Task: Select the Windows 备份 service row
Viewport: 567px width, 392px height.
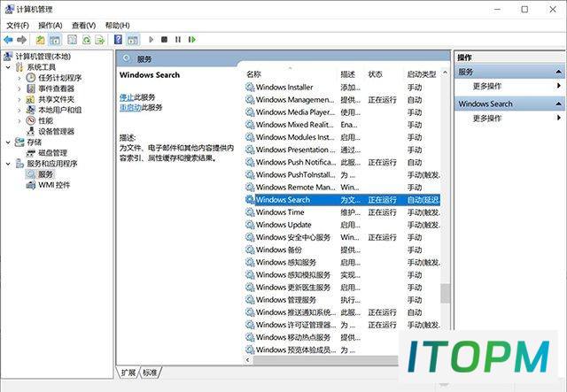Action: 342,250
